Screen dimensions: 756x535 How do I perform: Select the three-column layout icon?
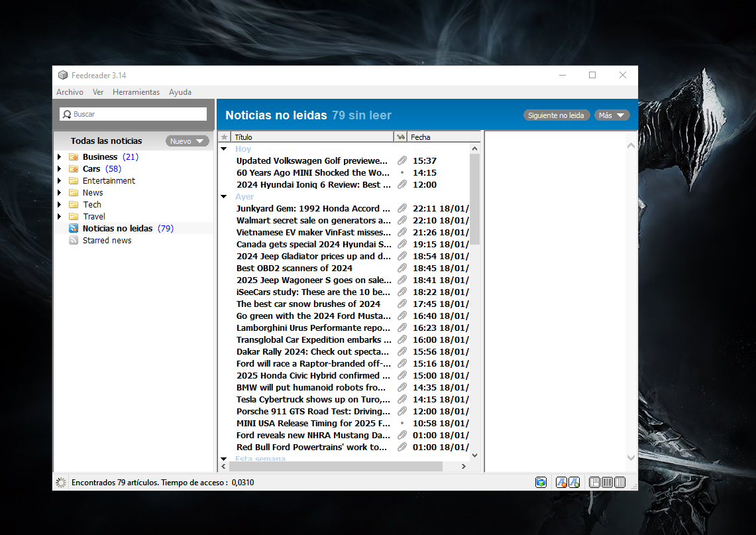pyautogui.click(x=607, y=483)
